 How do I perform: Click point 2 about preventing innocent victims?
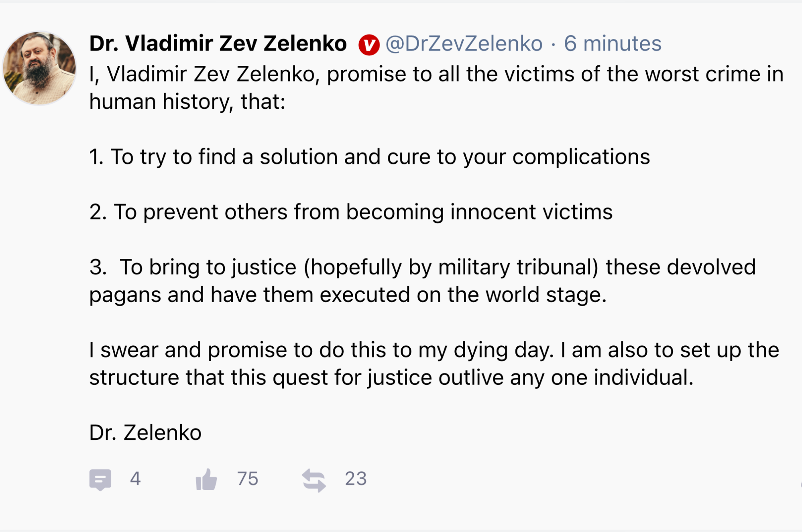pos(351,212)
